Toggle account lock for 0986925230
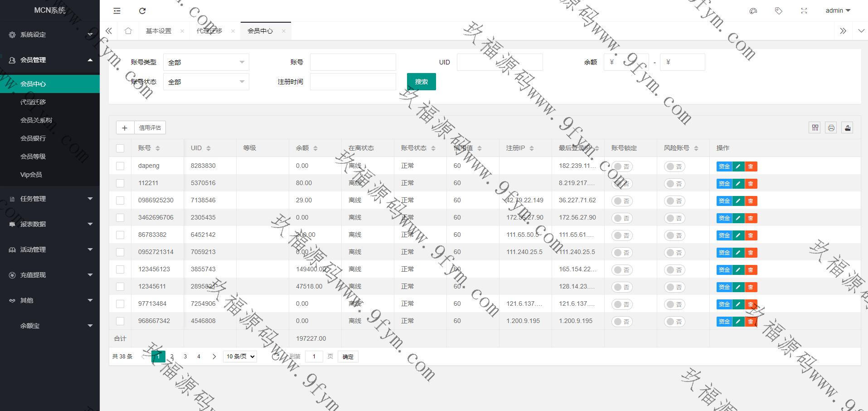868x411 pixels. pos(622,201)
